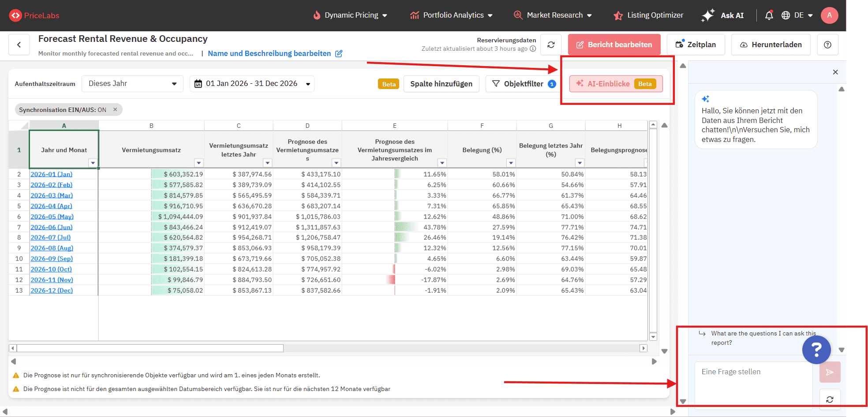Click the table's horizontal scrollbar
The height and width of the screenshot is (417, 868).
pyautogui.click(x=150, y=348)
